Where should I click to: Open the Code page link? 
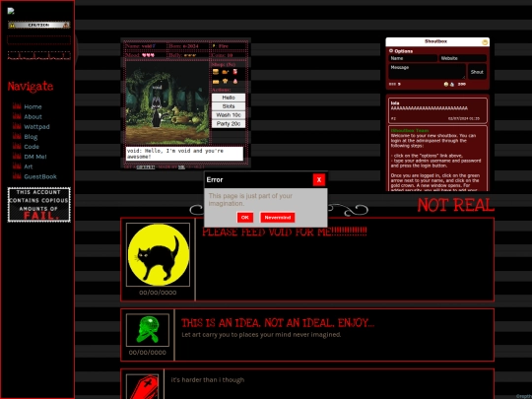pyautogui.click(x=32, y=147)
